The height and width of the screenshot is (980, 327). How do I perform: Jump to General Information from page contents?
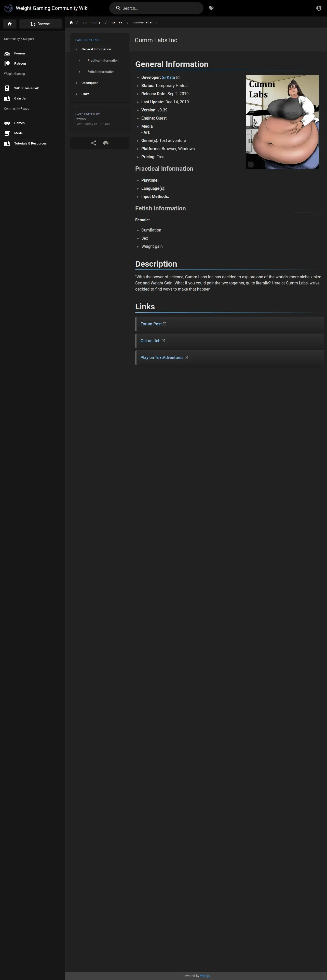96,49
